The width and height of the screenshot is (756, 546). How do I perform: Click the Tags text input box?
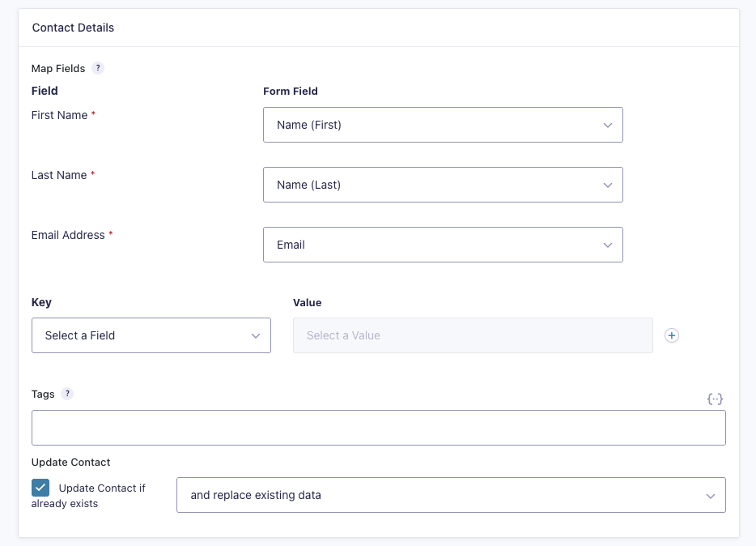(379, 428)
